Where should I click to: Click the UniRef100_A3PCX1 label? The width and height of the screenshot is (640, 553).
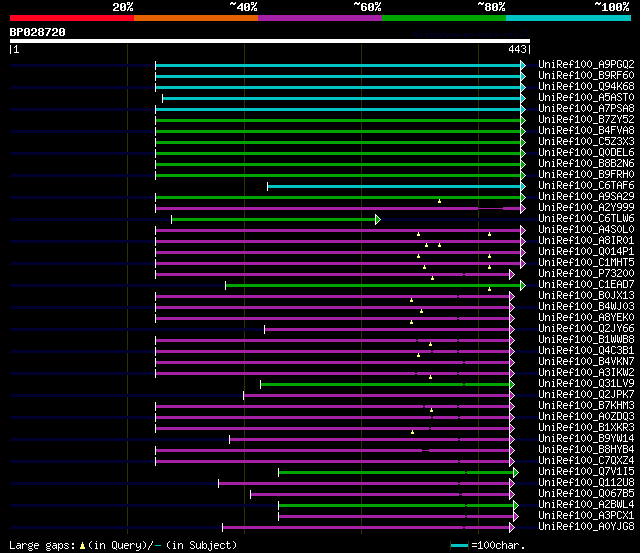coord(586,516)
